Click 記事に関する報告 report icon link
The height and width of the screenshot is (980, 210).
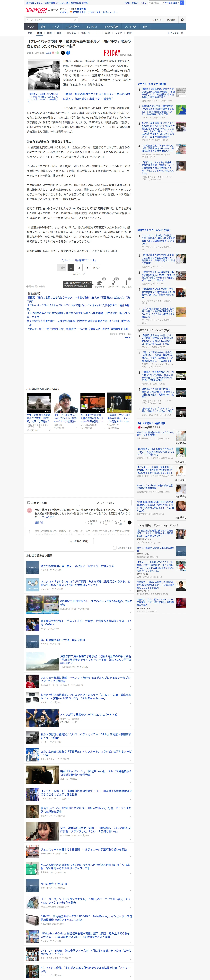[x=35, y=286]
